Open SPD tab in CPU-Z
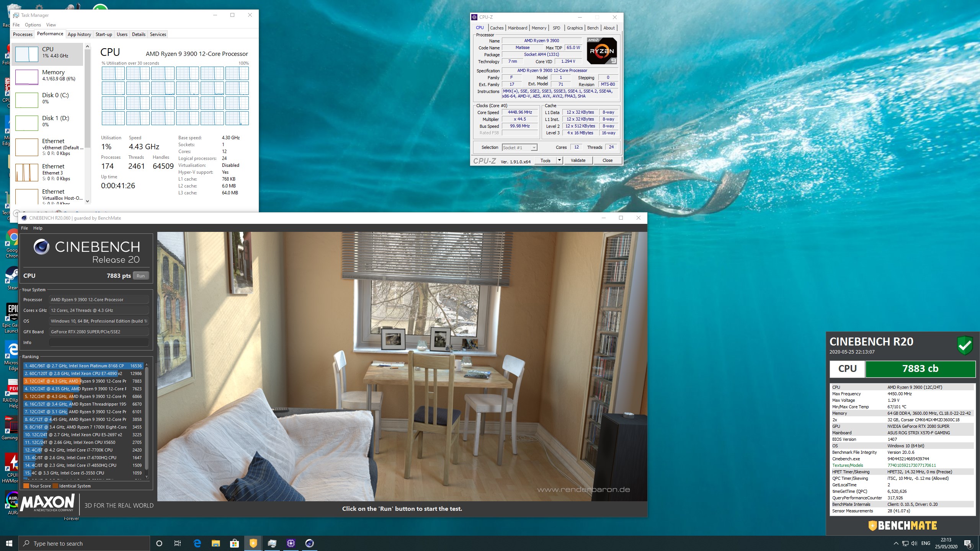The image size is (980, 551). 556,28
